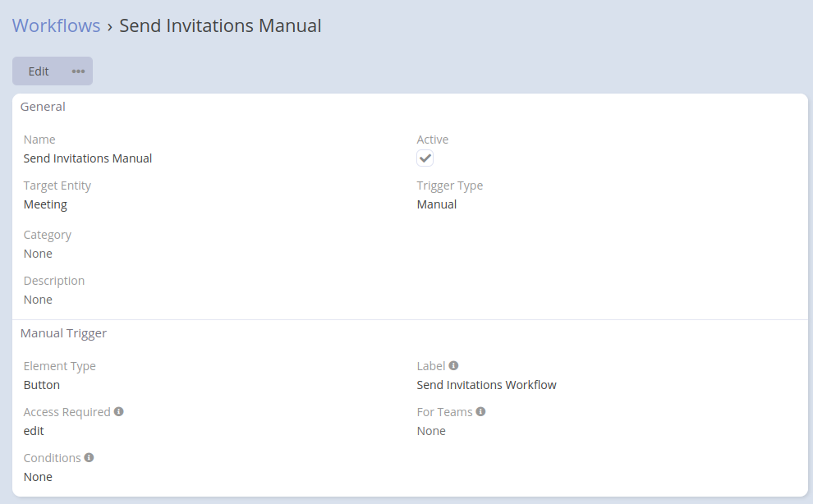The width and height of the screenshot is (813, 504).
Task: Click the Access Required value edit
Action: (x=34, y=431)
